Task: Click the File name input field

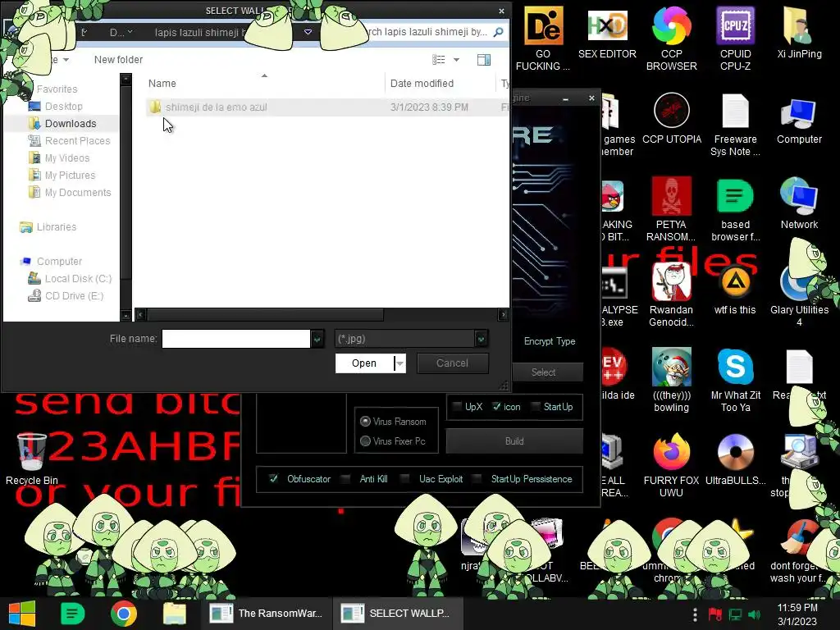Action: point(235,339)
